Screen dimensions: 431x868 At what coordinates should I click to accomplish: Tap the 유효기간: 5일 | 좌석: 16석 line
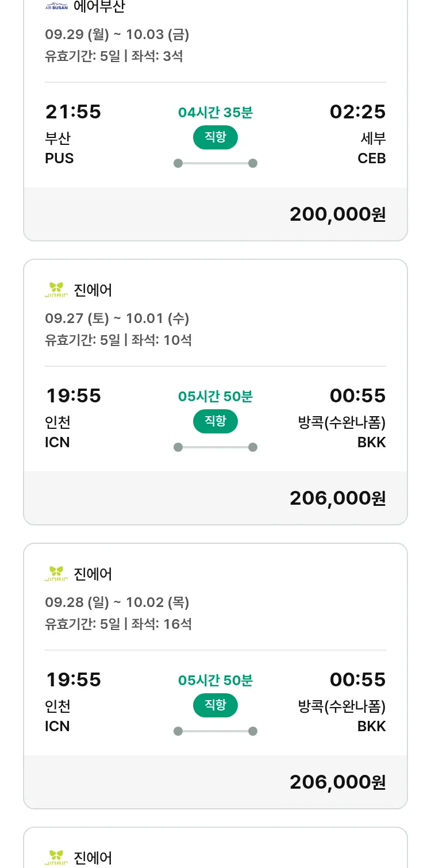click(x=118, y=624)
